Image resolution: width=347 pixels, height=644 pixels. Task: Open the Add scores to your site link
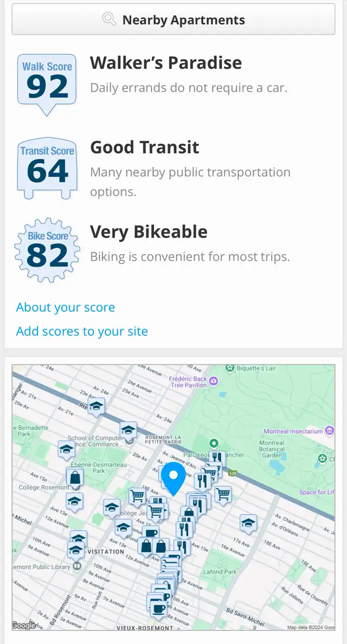pyautogui.click(x=82, y=331)
